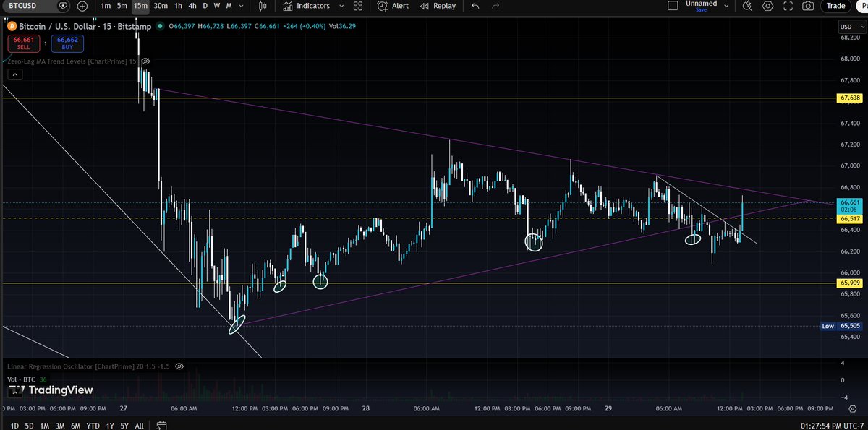Undo the last chart action
This screenshot has width=868, height=430.
point(475,6)
